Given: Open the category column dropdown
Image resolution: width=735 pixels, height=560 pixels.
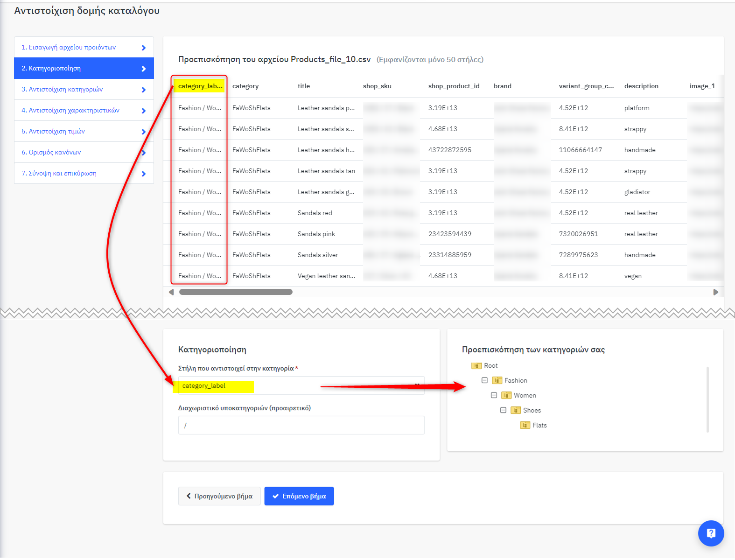Looking at the screenshot, I should coord(301,386).
